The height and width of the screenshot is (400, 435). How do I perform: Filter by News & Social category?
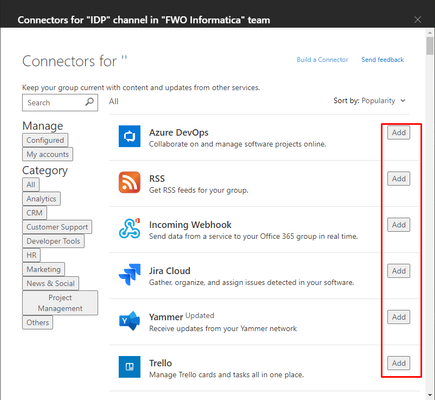click(51, 283)
